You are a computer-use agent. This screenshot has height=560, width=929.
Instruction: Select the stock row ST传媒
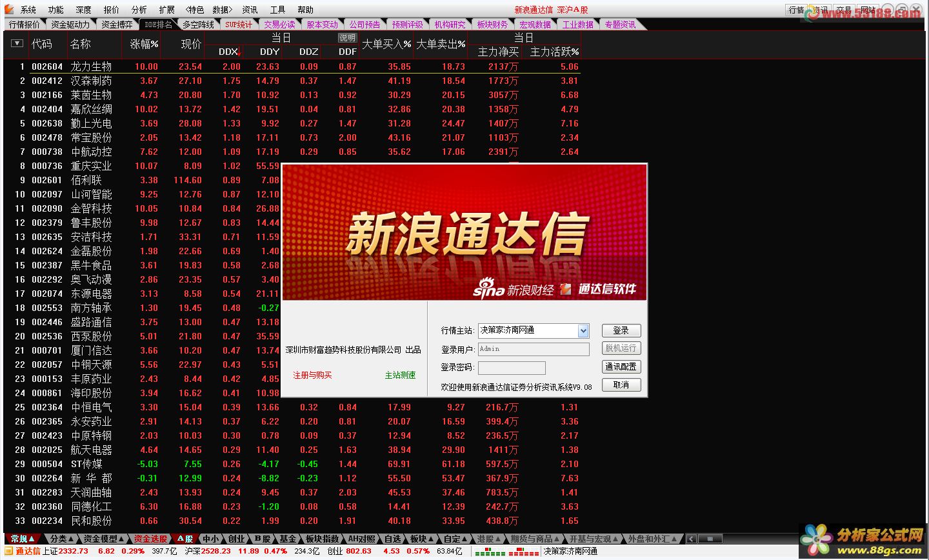point(292,464)
